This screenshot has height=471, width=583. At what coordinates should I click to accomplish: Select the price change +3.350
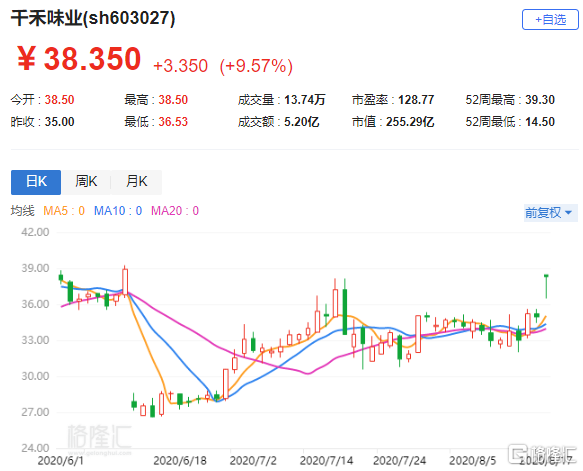coord(180,66)
